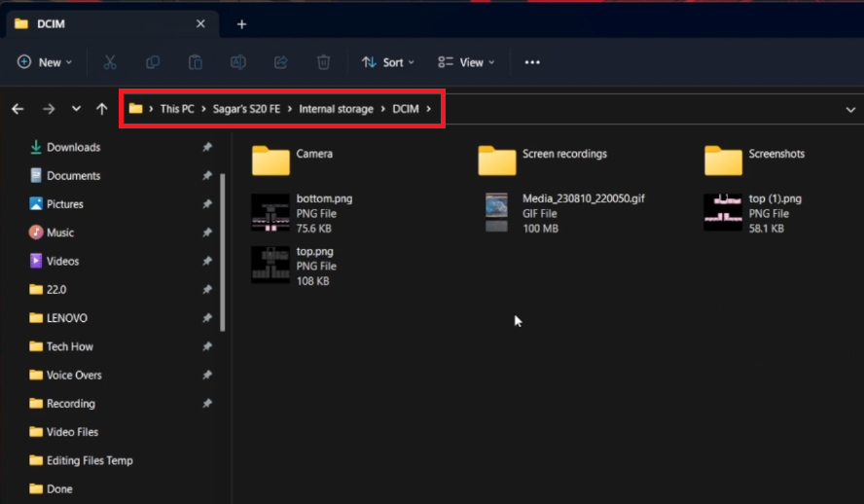Add a new tab with plus button
The image size is (864, 504).
pyautogui.click(x=241, y=24)
